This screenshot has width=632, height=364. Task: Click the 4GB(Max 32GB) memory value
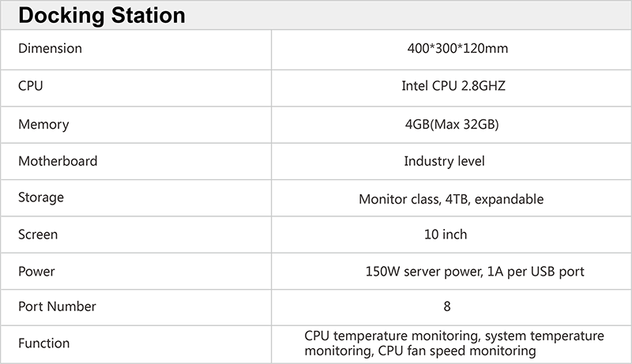(x=452, y=124)
